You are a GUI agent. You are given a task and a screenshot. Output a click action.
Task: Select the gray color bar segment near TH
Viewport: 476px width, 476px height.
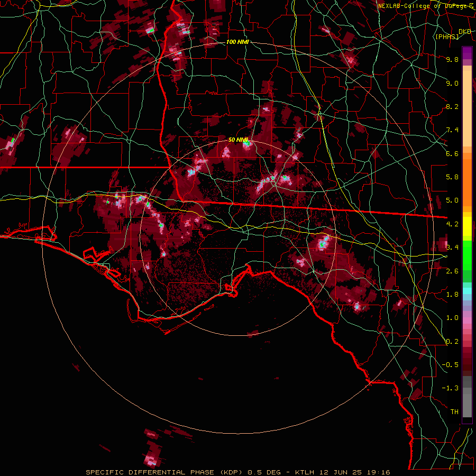(467, 406)
